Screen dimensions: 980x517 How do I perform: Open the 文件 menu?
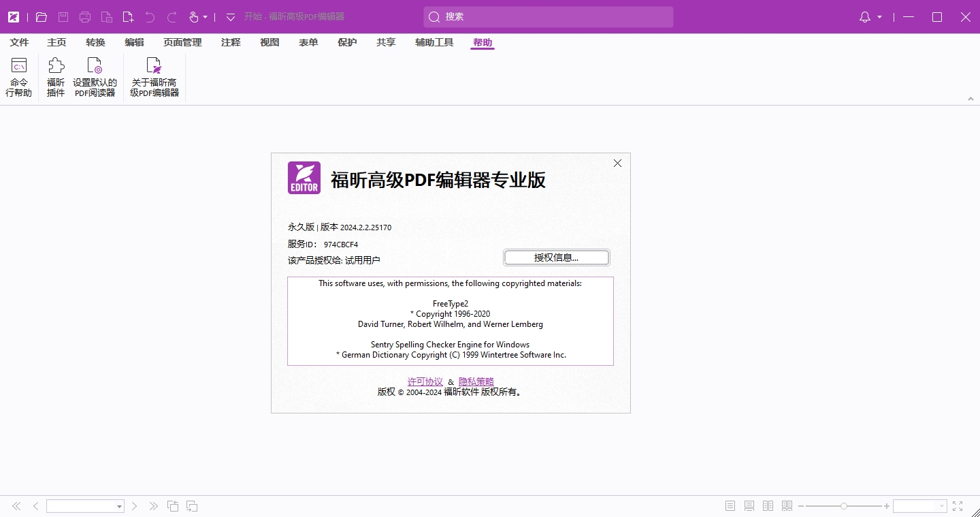(19, 42)
